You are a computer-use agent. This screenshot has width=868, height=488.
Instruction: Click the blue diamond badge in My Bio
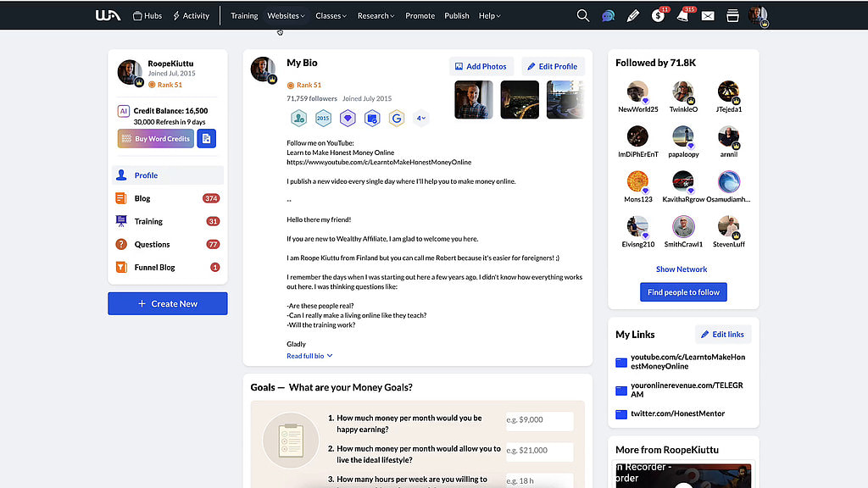tap(348, 118)
